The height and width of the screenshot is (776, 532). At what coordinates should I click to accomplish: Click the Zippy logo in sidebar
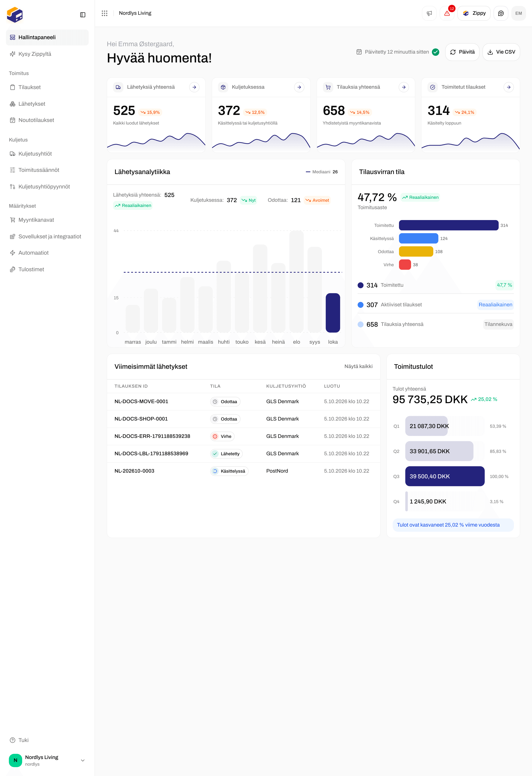pos(15,15)
